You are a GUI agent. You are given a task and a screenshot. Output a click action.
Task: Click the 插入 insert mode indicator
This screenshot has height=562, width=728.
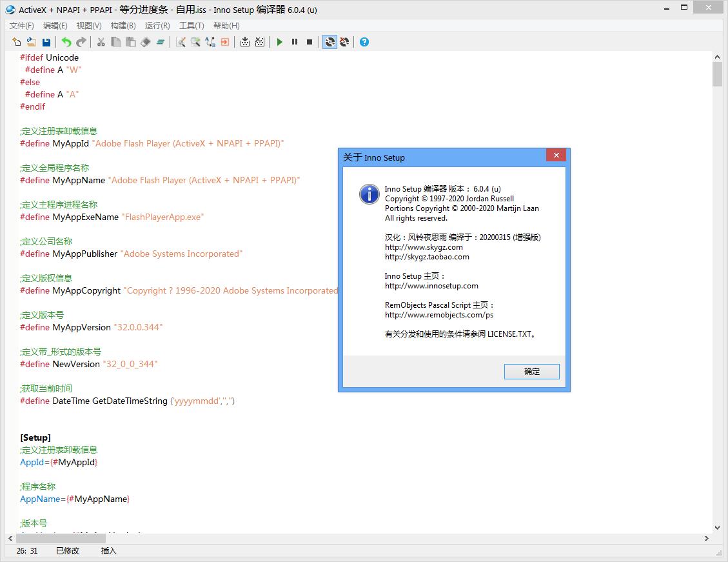coord(107,551)
